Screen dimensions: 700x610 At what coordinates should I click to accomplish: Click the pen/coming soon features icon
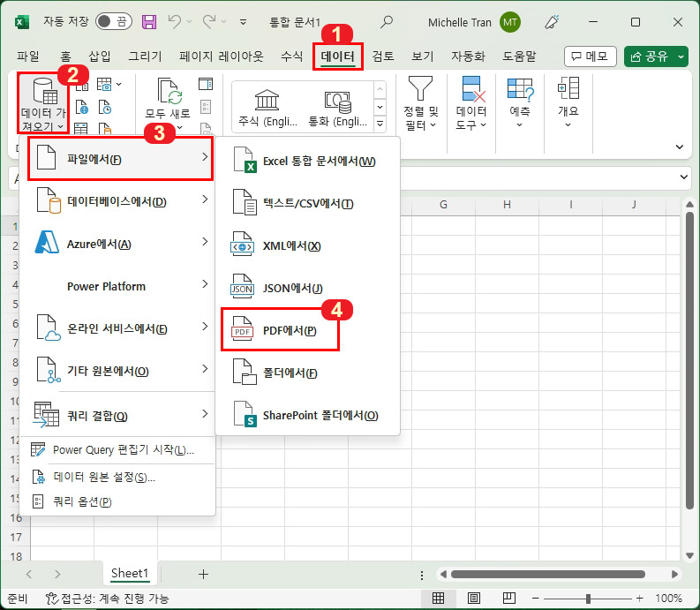[553, 22]
